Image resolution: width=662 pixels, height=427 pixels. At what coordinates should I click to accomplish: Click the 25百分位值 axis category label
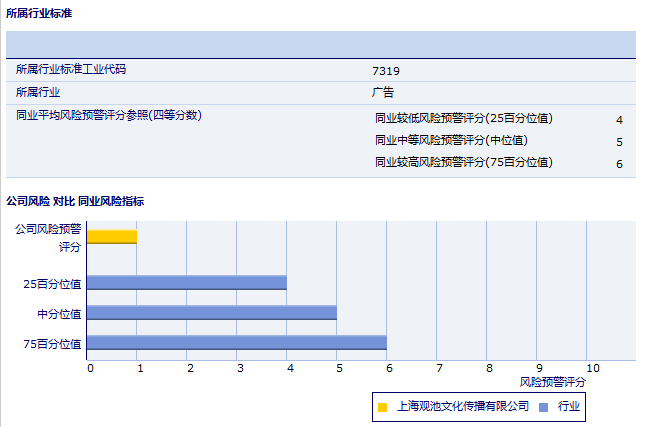pyautogui.click(x=52, y=284)
